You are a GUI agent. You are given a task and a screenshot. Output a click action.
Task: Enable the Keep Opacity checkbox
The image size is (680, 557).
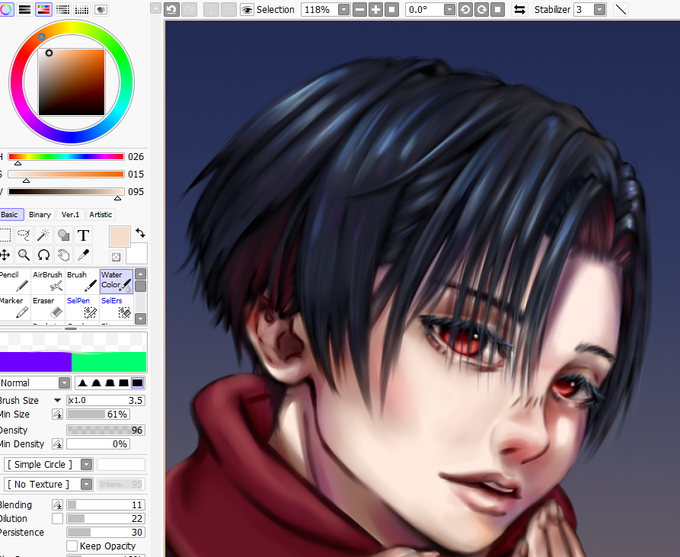click(72, 546)
